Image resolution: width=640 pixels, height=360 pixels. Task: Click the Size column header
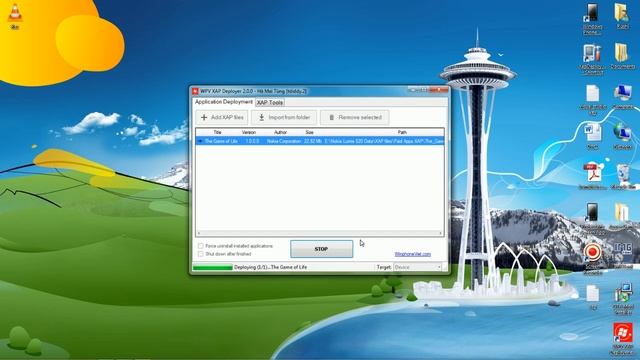310,132
